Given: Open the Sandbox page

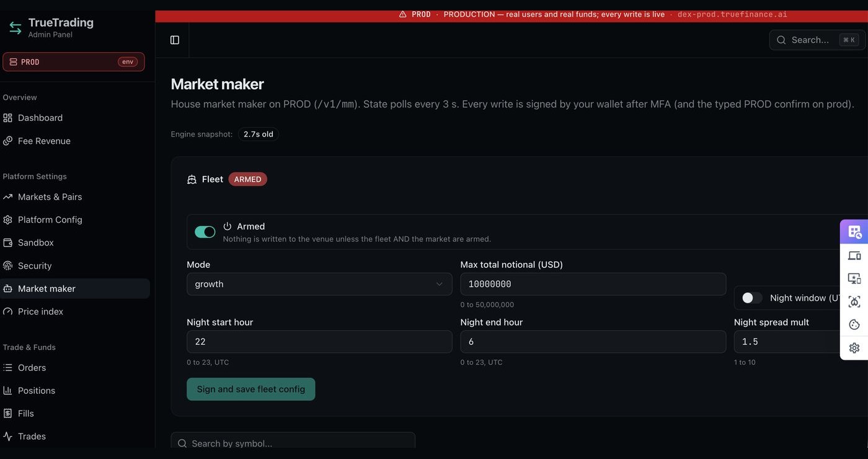Looking at the screenshot, I should 35,243.
